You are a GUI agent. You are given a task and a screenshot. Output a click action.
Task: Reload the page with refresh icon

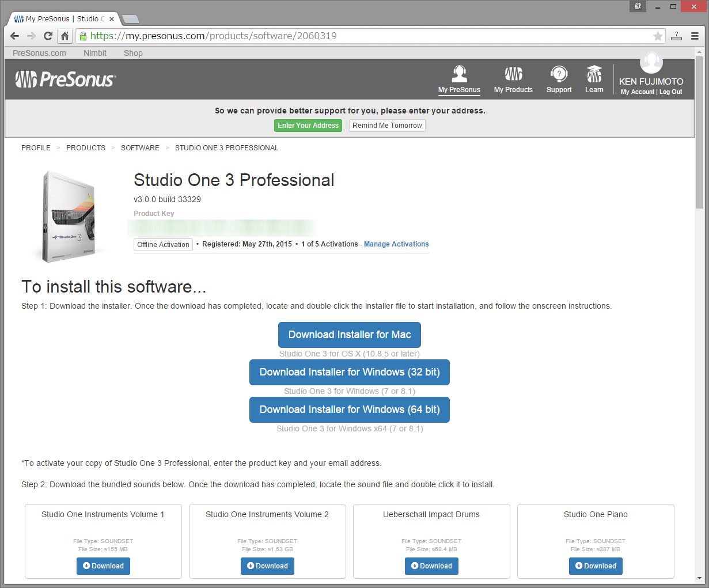coord(48,36)
